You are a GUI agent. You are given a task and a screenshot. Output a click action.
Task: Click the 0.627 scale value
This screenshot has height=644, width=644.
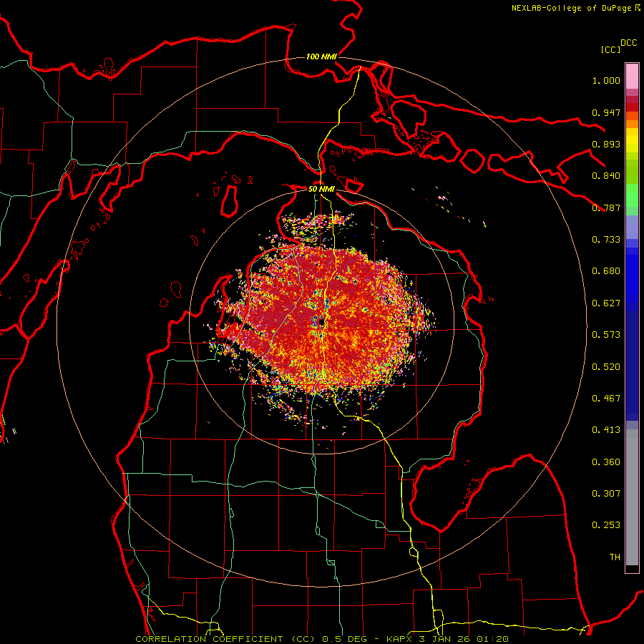coord(606,303)
